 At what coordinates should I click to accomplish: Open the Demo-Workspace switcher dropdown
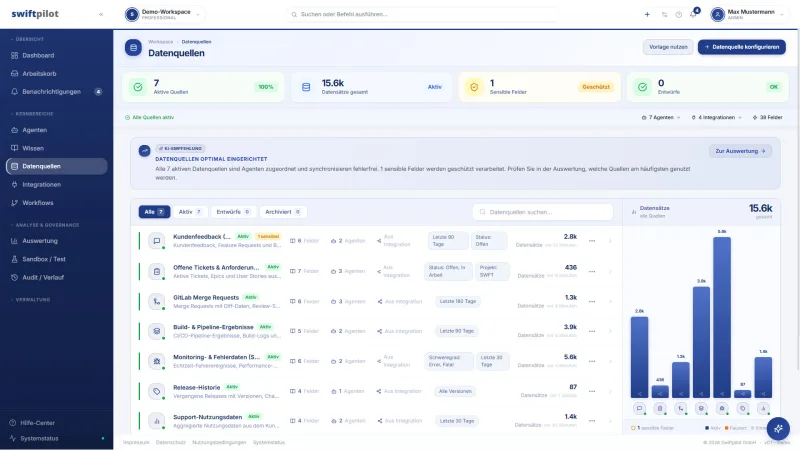[x=164, y=14]
